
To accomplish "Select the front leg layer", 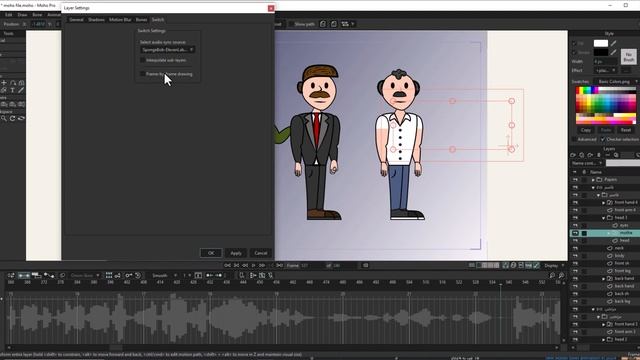I will (x=622, y=271).
